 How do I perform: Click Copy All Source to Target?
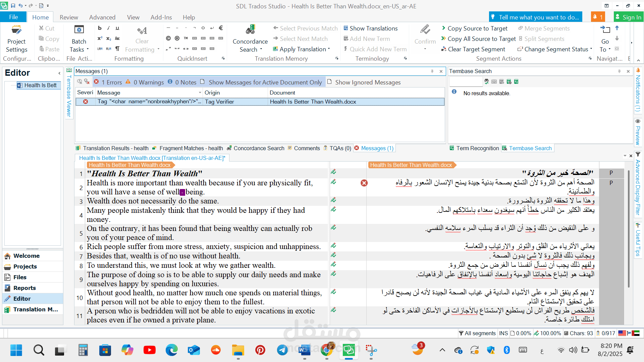click(x=479, y=39)
